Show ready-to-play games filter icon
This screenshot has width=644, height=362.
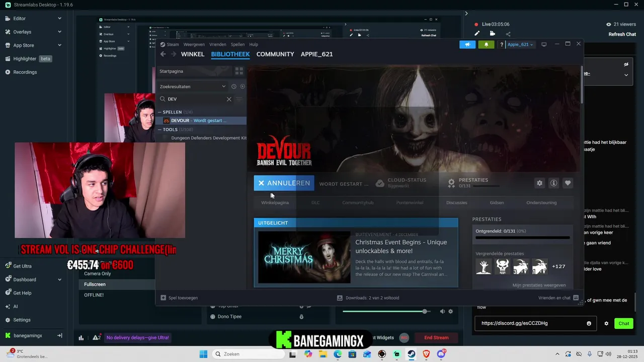click(242, 86)
